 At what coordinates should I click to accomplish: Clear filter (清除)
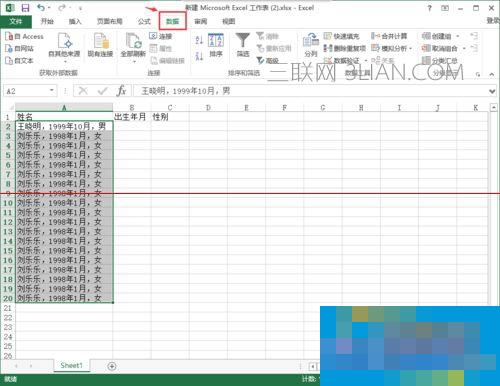(267, 36)
